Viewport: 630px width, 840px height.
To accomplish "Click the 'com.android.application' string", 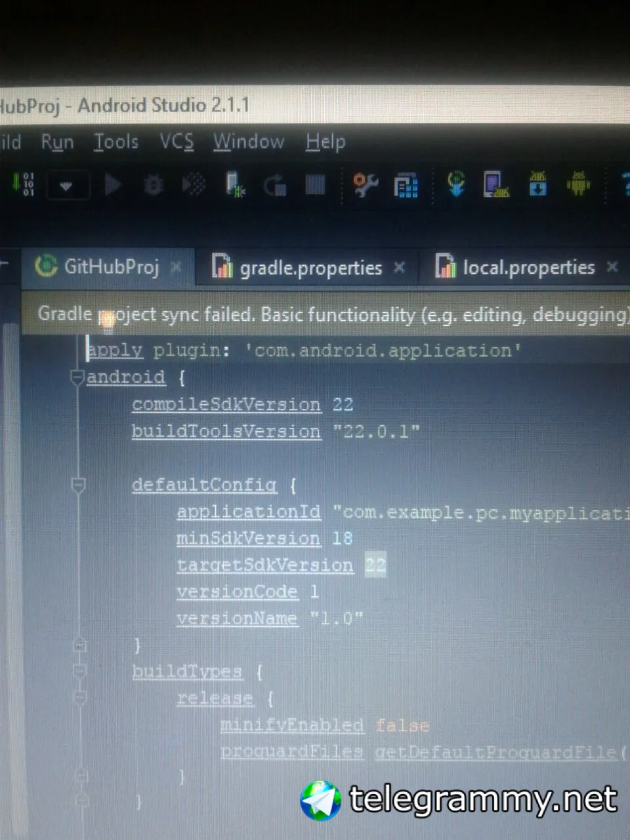I will 383,350.
